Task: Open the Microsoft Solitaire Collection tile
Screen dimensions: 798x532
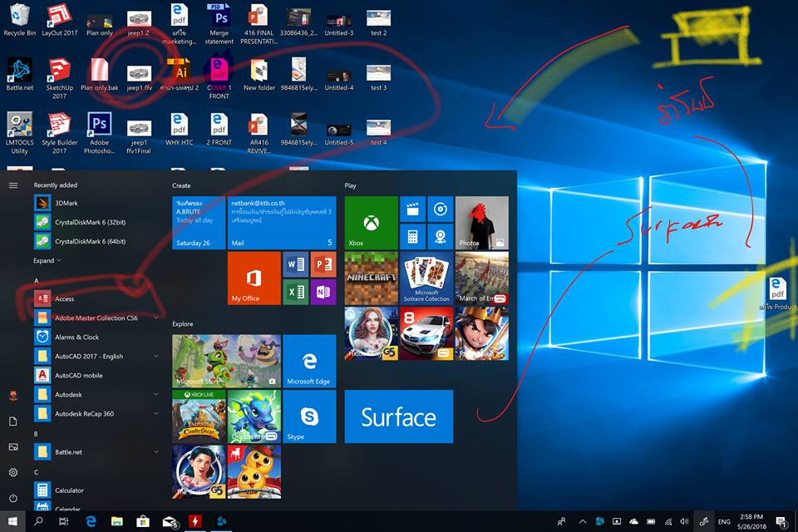Action: [x=426, y=278]
